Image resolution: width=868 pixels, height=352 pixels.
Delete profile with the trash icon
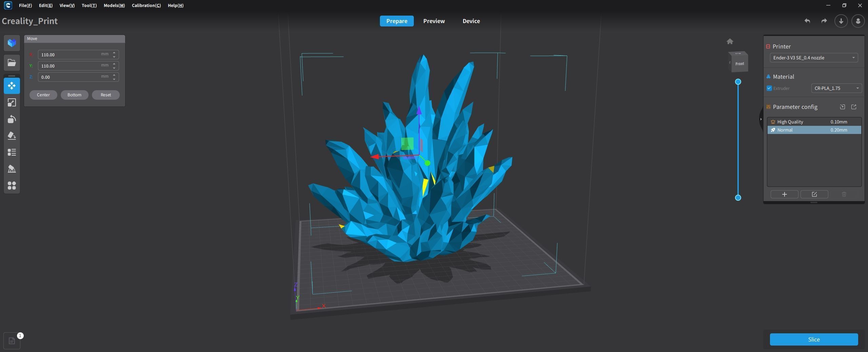[x=844, y=194]
